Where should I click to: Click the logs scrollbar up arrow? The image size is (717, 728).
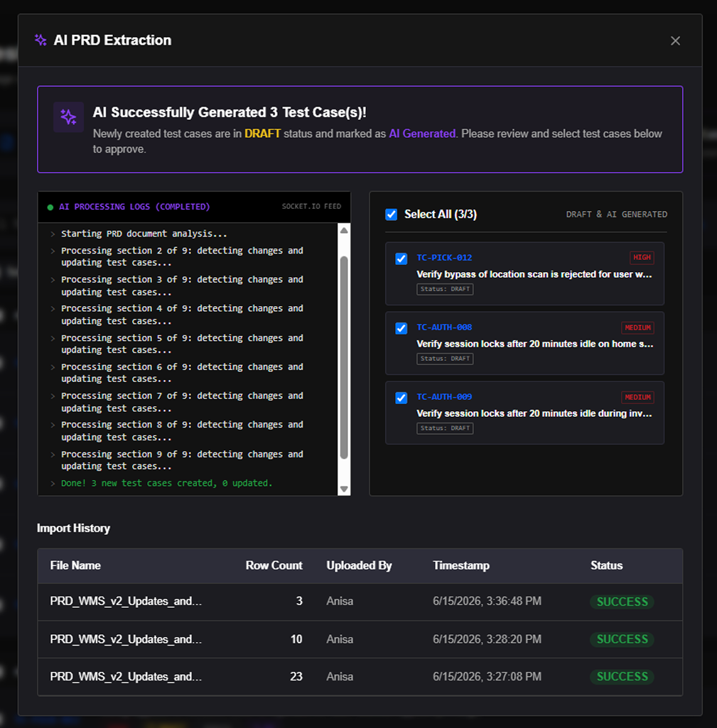344,231
